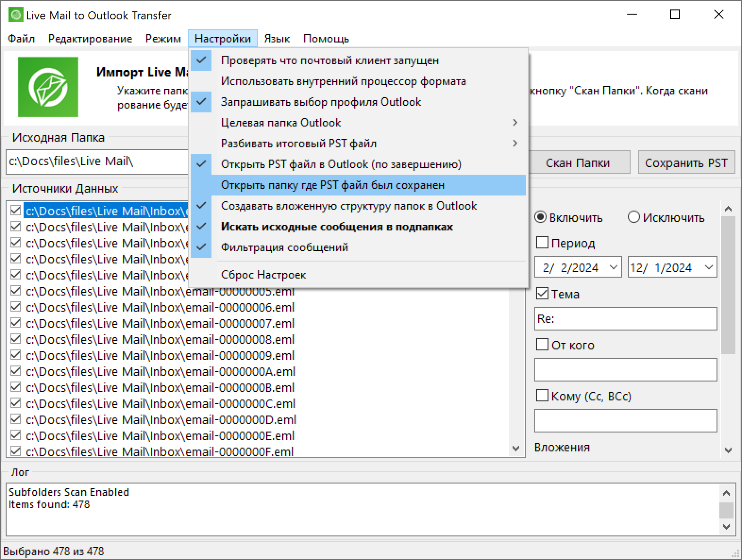Image resolution: width=742 pixels, height=560 pixels.
Task: Close the Live Mail to Outlook Transfer window
Action: pyautogui.click(x=719, y=15)
